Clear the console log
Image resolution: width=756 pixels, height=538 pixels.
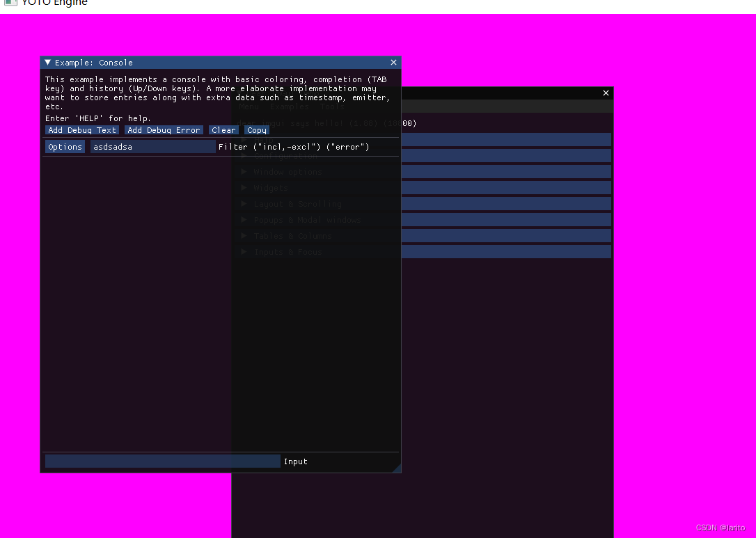[x=223, y=130]
